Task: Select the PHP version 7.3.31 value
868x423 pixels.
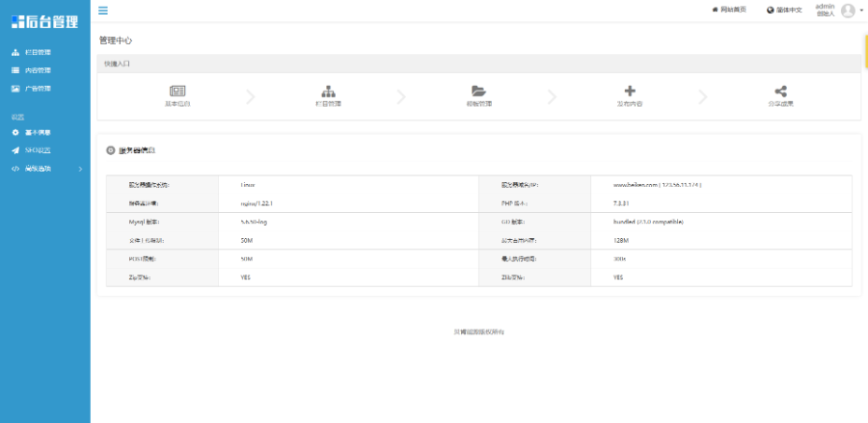Action: (621, 203)
